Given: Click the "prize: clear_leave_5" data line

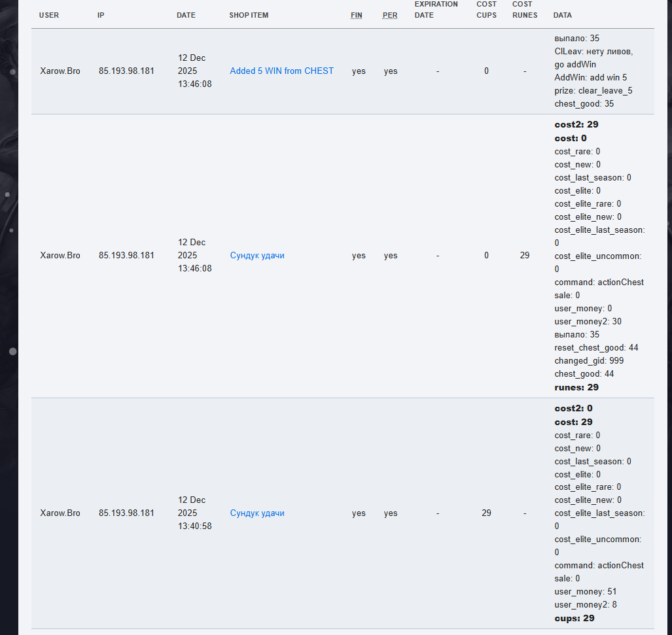Looking at the screenshot, I should 593,90.
